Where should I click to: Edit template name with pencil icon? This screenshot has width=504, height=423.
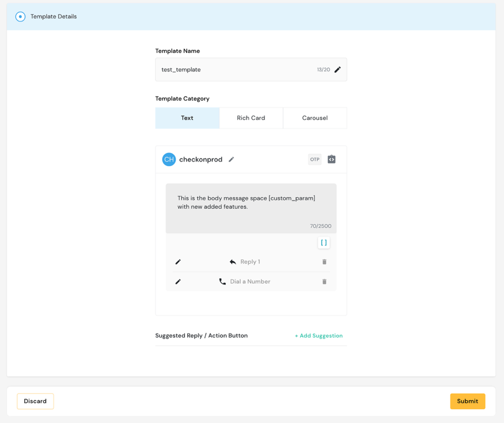pyautogui.click(x=337, y=70)
